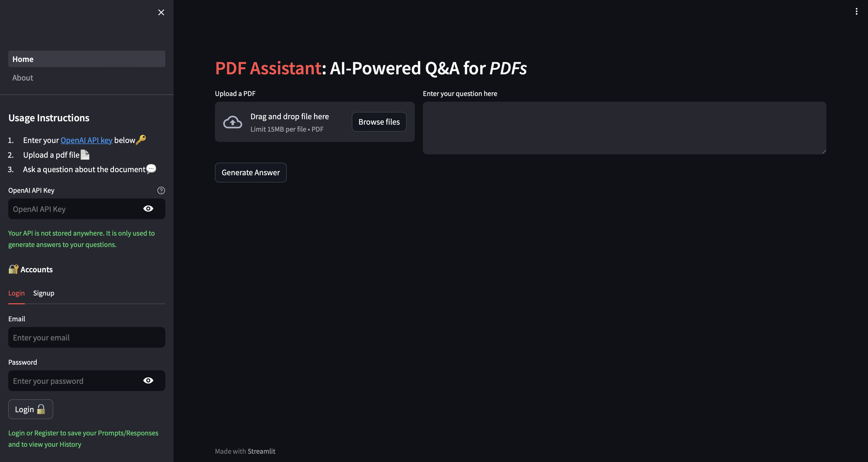Select the Login tab
This screenshot has width=868, height=462.
click(x=16, y=293)
